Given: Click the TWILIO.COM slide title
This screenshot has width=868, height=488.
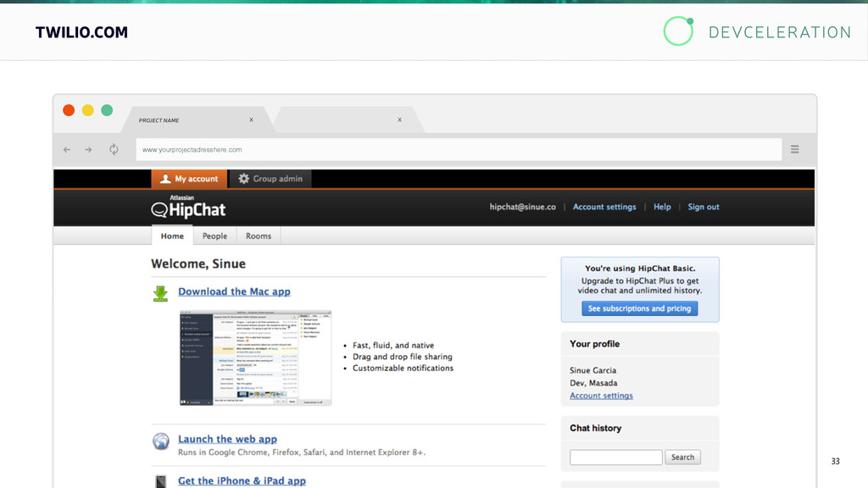Looking at the screenshot, I should pos(81,32).
